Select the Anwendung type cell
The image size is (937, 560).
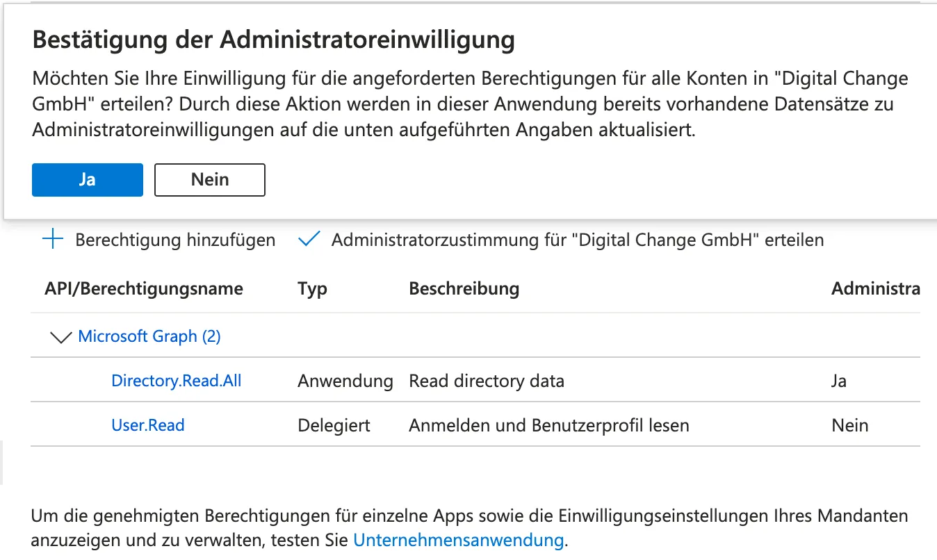(345, 381)
